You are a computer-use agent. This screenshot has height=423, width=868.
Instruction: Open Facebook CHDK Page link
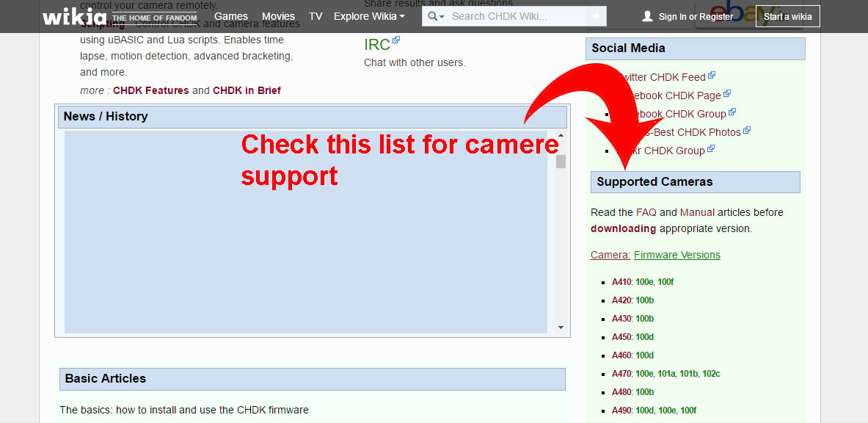[x=668, y=95]
